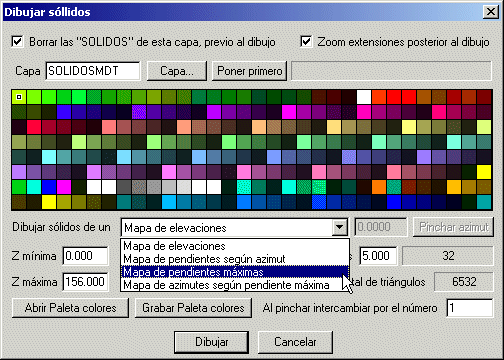The height and width of the screenshot is (360, 504).
Task: Select the first yellow-green swatch with marker
Action: [19, 97]
